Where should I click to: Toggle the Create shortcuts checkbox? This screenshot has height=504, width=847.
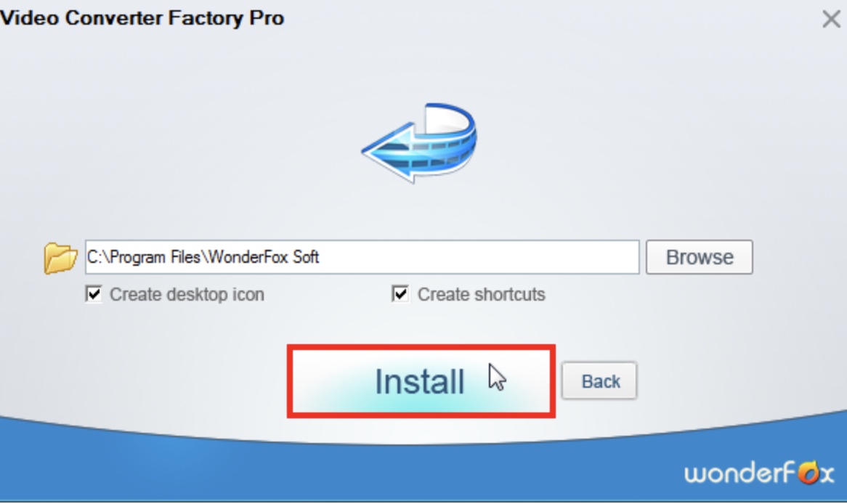[400, 294]
